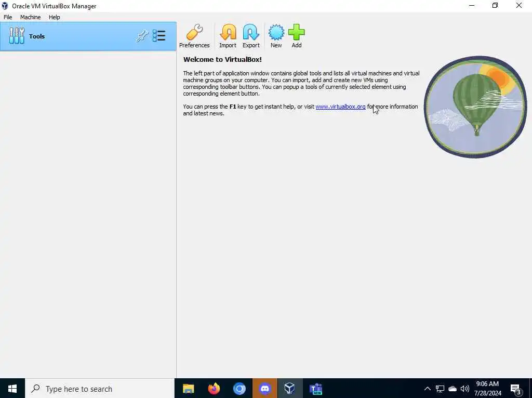532x398 pixels.
Task: Select the Tools item in left pane
Action: (x=88, y=36)
